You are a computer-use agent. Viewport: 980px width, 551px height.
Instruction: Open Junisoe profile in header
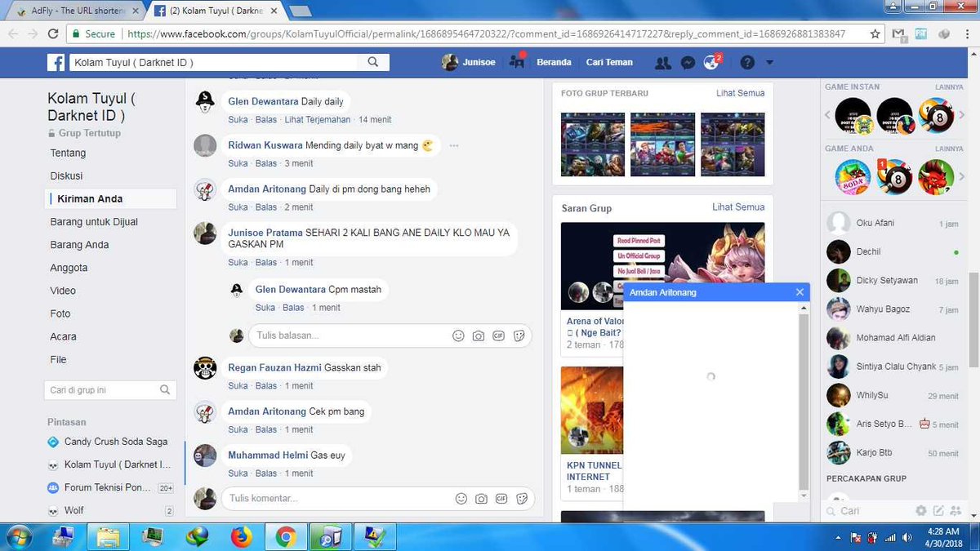coord(469,63)
